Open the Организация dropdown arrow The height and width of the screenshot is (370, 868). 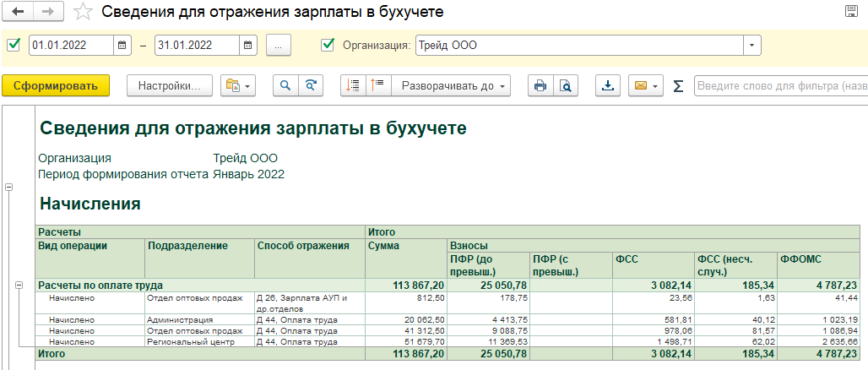pyautogui.click(x=751, y=46)
